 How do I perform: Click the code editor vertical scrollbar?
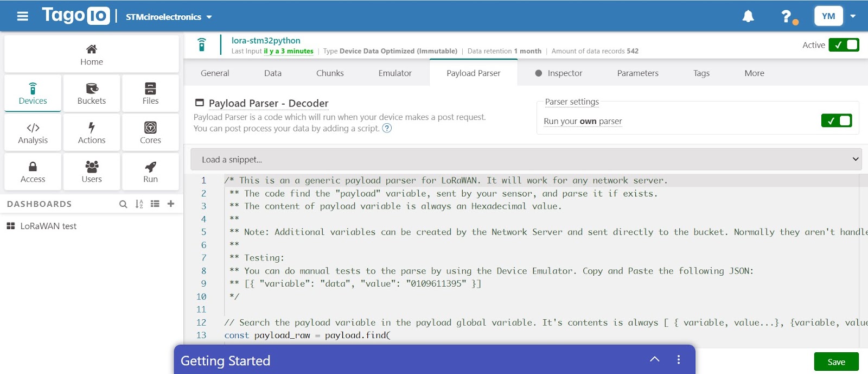[863, 261]
